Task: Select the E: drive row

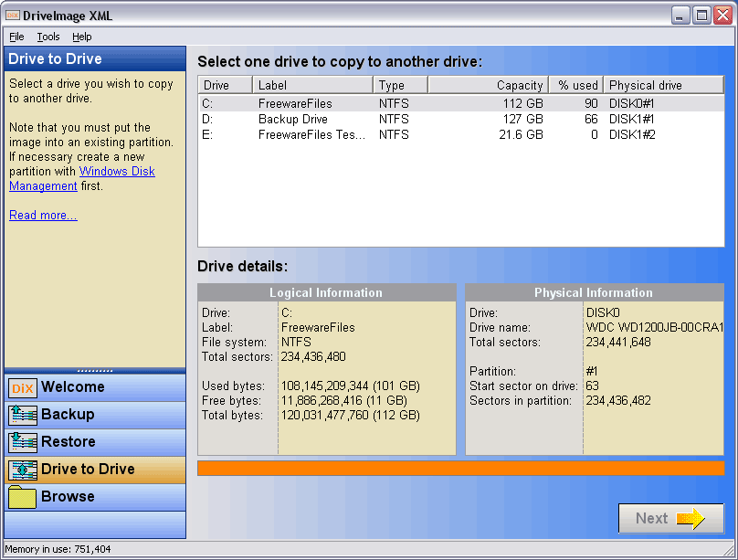Action: [461, 134]
